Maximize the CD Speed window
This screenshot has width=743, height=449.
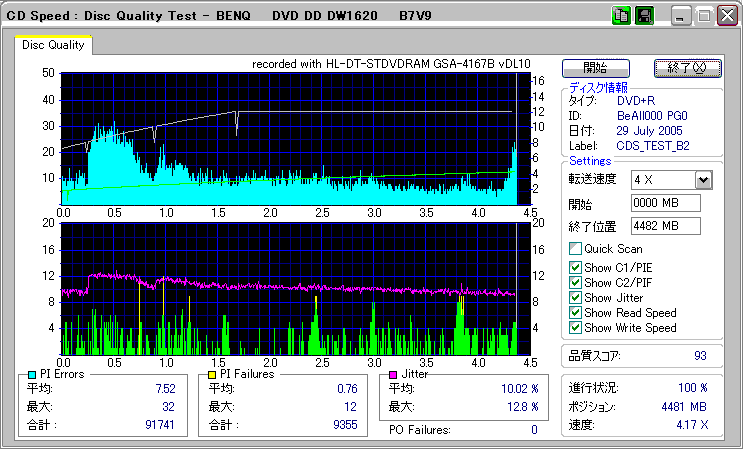(x=704, y=16)
